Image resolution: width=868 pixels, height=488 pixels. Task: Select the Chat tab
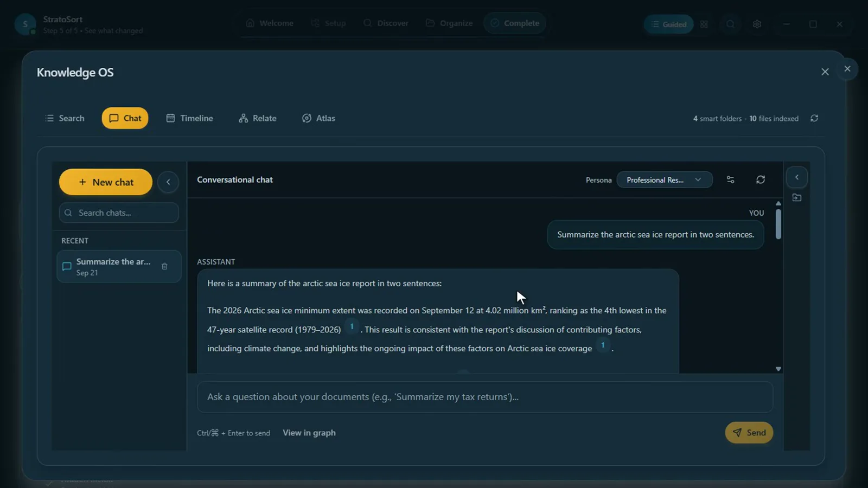tap(125, 118)
